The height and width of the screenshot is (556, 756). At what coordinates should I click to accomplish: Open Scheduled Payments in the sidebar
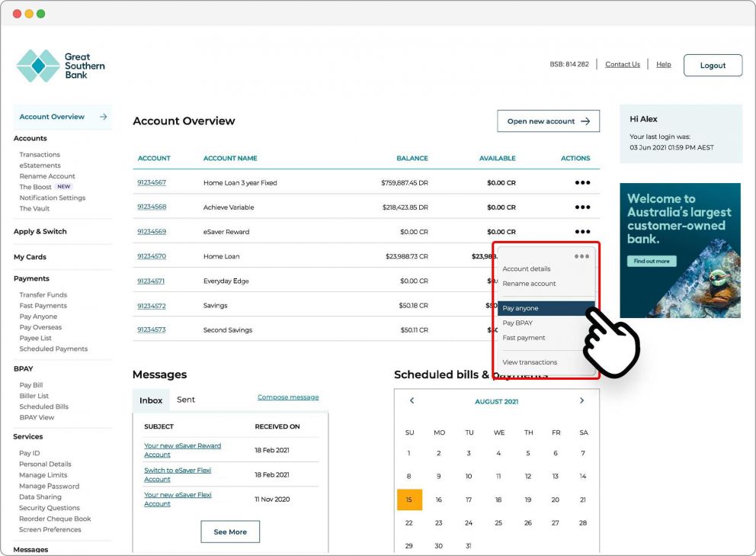click(53, 349)
